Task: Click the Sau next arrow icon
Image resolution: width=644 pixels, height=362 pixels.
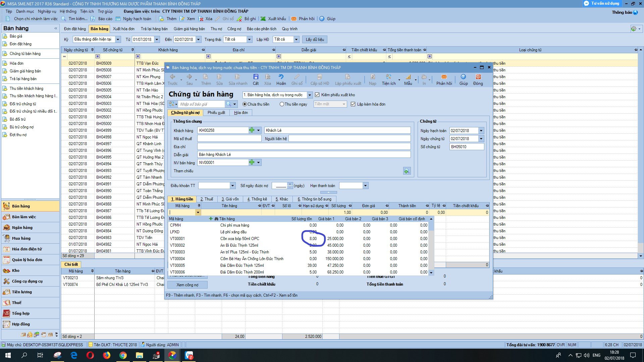Action: [x=189, y=77]
